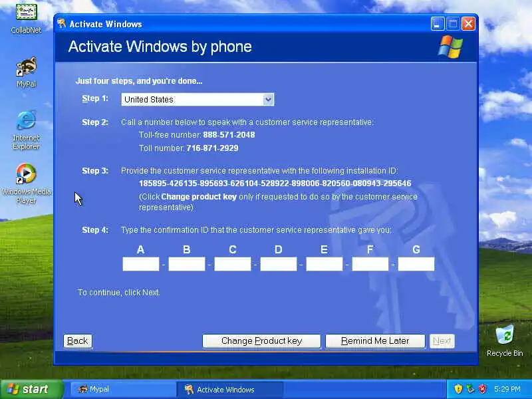532x399 pixels.
Task: Focus confirmation ID field B
Action: pyautogui.click(x=187, y=264)
